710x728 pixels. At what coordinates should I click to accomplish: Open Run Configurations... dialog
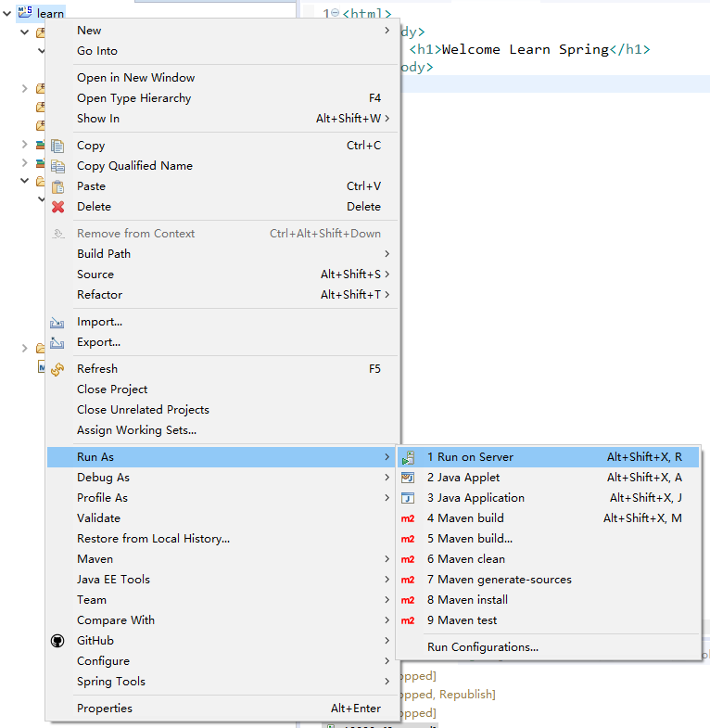click(482, 647)
